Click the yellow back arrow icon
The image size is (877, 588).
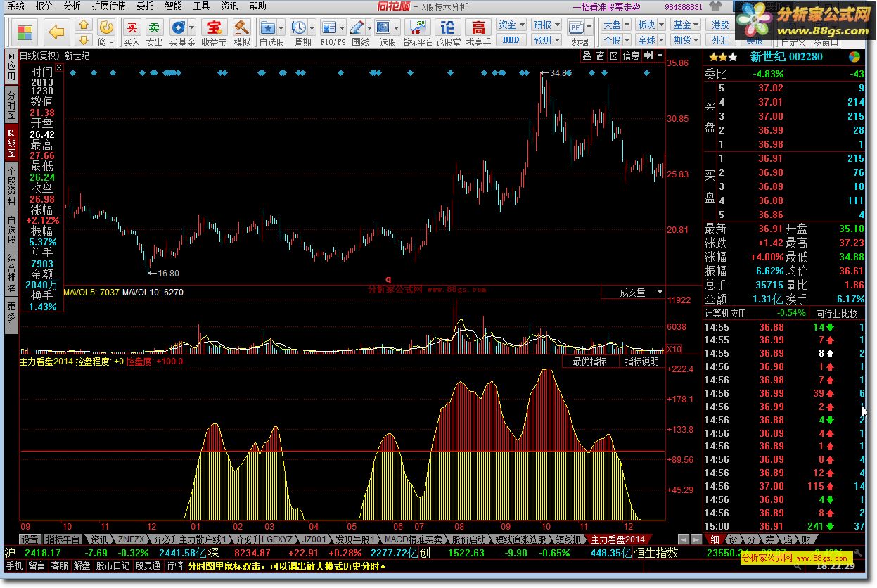57,32
